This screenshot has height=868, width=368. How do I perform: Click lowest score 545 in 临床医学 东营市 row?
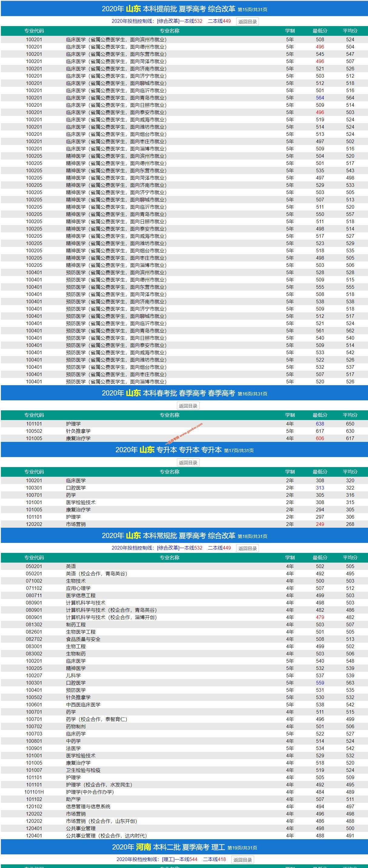point(320,54)
